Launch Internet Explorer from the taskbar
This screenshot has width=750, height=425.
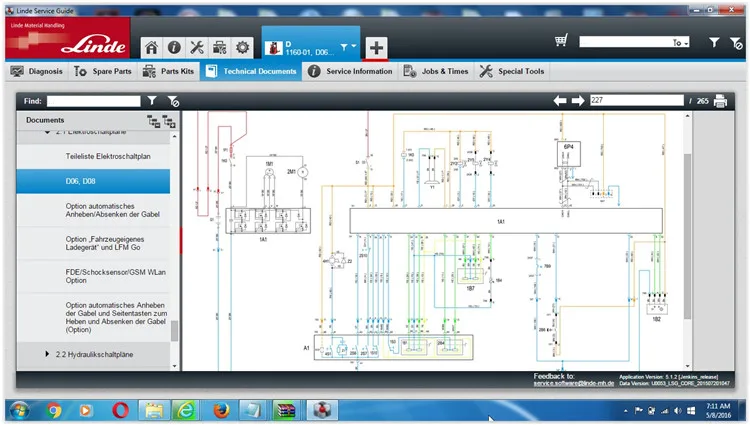pyautogui.click(x=186, y=410)
